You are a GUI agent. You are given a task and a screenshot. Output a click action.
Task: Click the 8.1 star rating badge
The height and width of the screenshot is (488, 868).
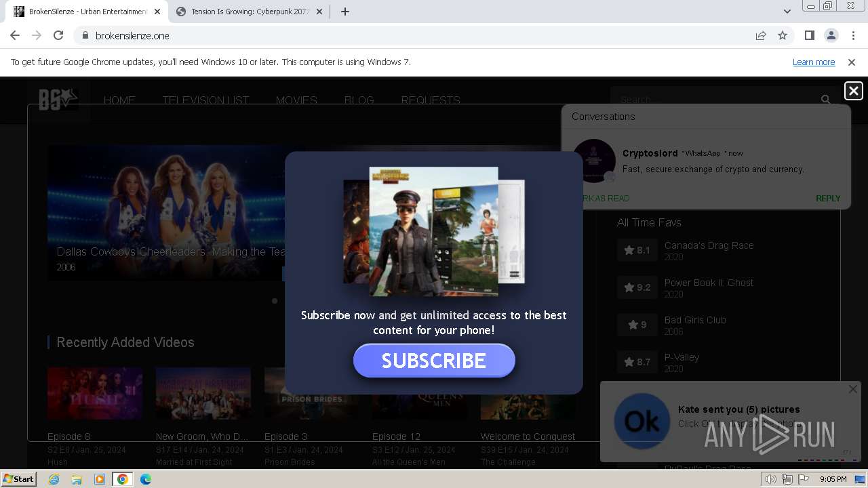(637, 250)
